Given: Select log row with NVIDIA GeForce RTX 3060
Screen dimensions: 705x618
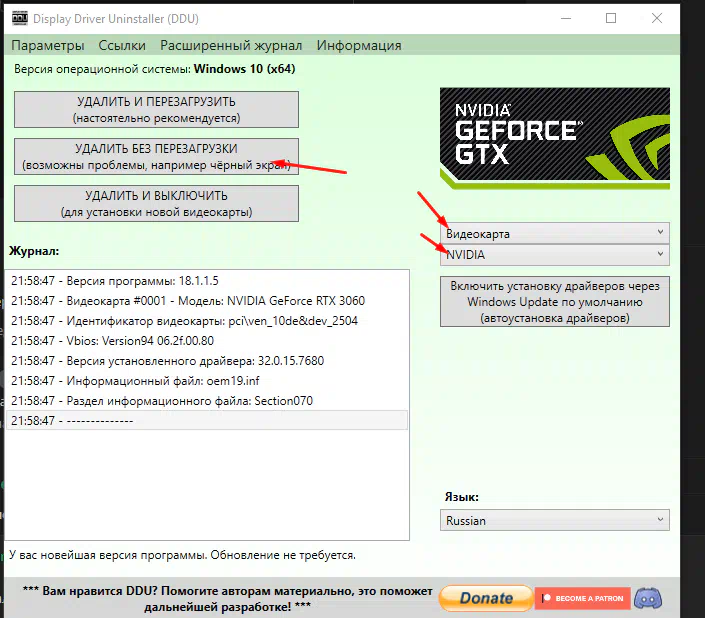Looking at the screenshot, I should pos(207,301).
